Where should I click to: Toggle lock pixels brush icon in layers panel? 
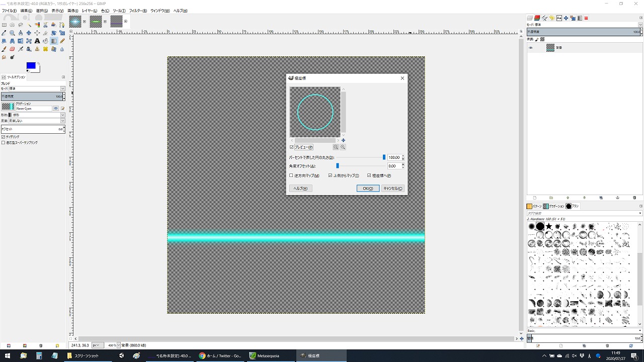click(537, 39)
